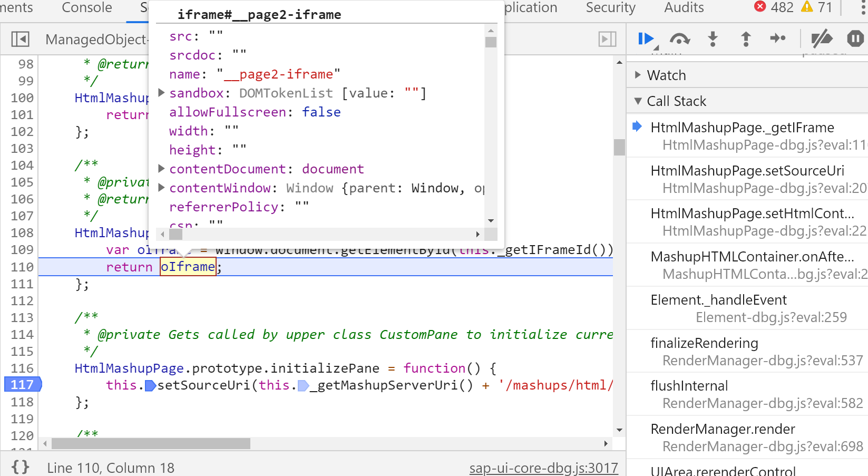The width and height of the screenshot is (868, 476).
Task: Select Element._handleEvent call frame
Action: click(747, 308)
